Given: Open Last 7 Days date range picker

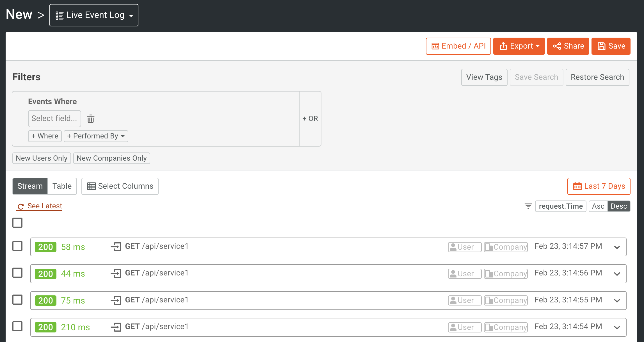Looking at the screenshot, I should tap(599, 186).
